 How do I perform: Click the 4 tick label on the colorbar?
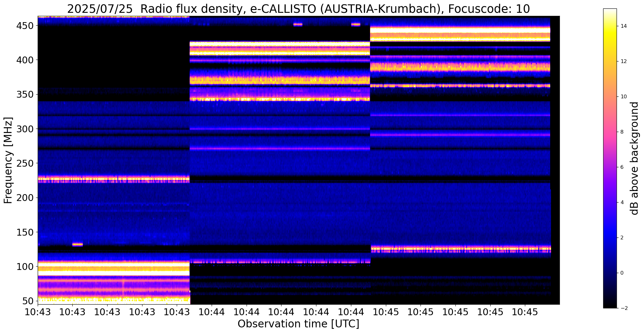coord(622,203)
